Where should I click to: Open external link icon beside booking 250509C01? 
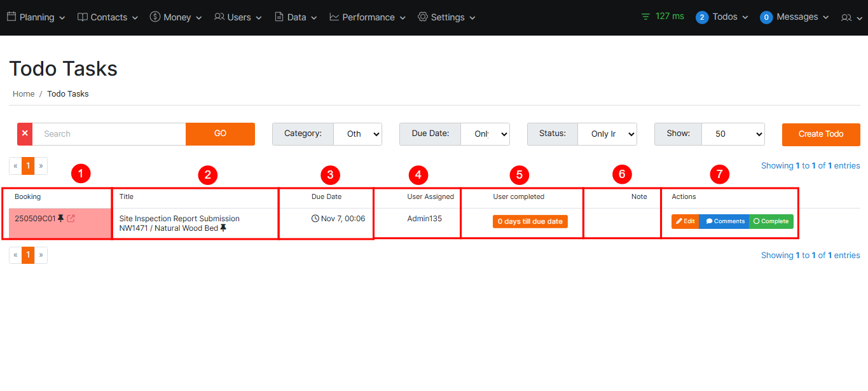[x=71, y=219]
